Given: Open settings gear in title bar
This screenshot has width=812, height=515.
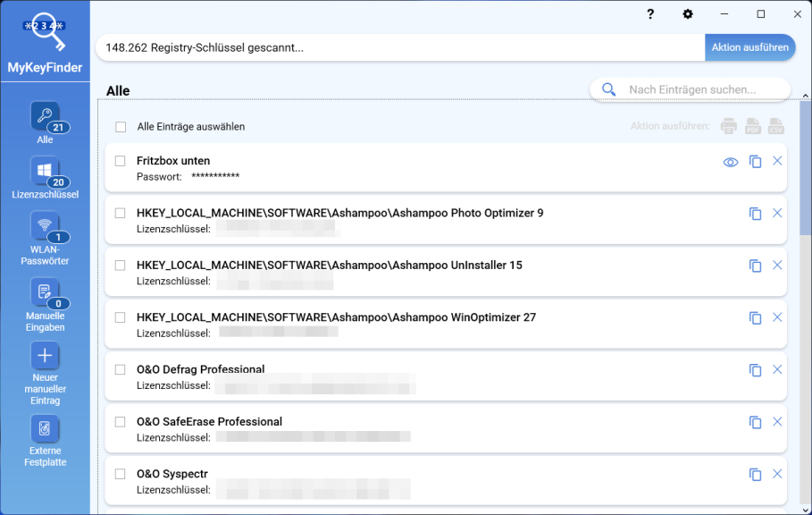Looking at the screenshot, I should click(688, 14).
